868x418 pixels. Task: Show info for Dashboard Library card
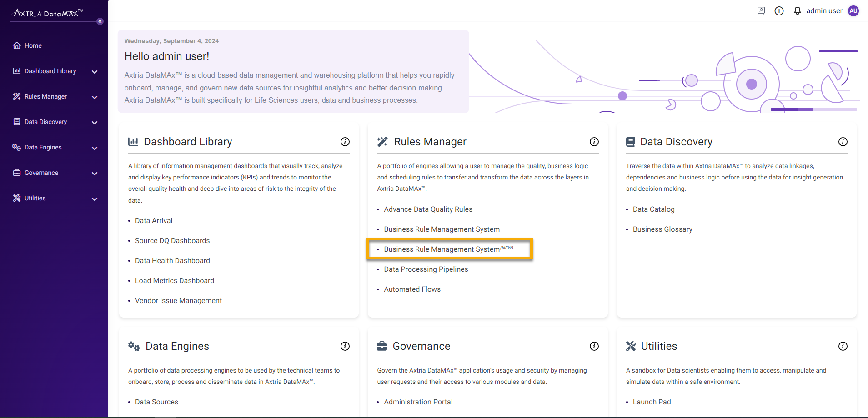point(345,142)
